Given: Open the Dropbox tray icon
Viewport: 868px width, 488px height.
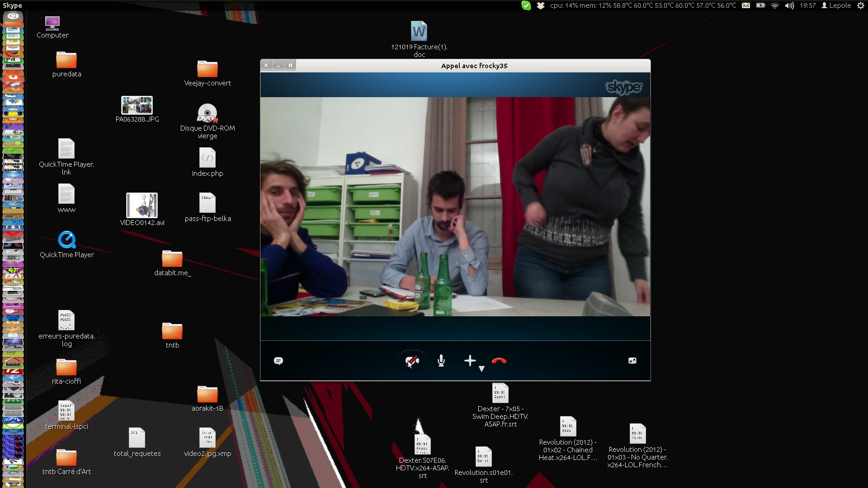Looking at the screenshot, I should point(541,5).
